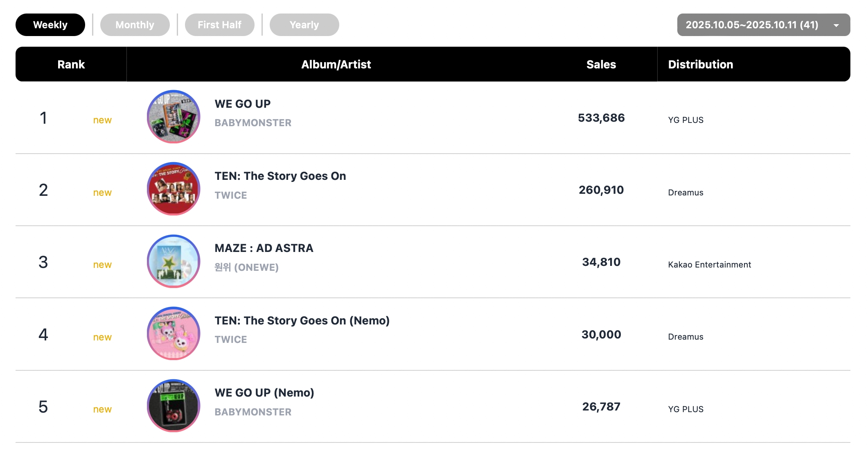
Task: Click the dropdown arrow beside week 41
Action: click(836, 25)
